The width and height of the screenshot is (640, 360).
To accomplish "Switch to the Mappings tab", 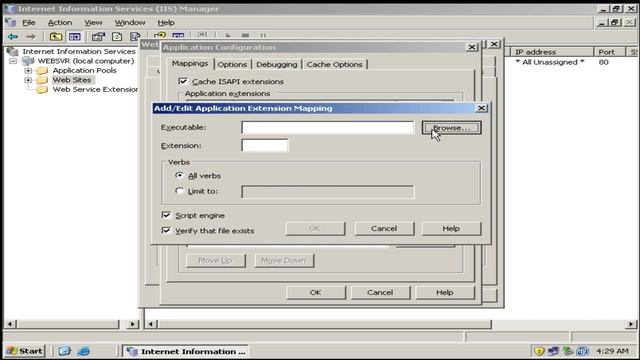I will [x=190, y=63].
